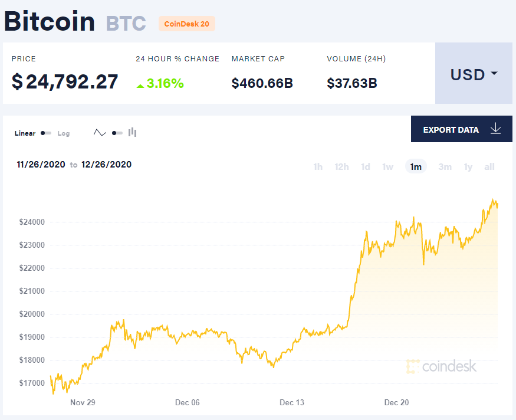Viewport: 516px width, 420px height.
Task: Click the candlestick chart icon
Action: click(133, 133)
